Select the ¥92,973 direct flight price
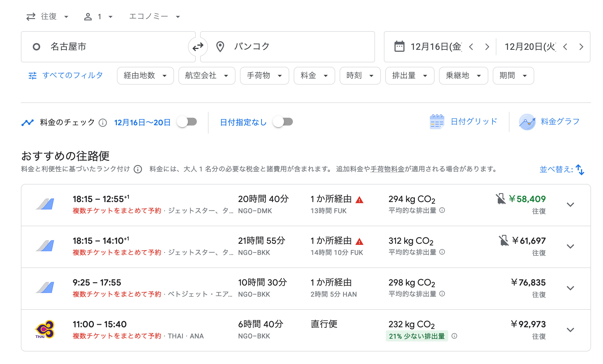Viewport: 603px width, 364px height. pos(528,324)
